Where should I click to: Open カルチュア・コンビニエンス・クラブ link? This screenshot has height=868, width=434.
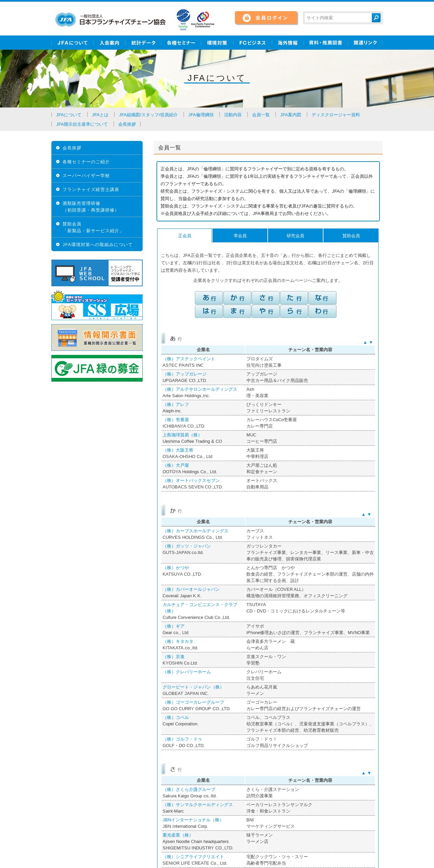tap(200, 608)
